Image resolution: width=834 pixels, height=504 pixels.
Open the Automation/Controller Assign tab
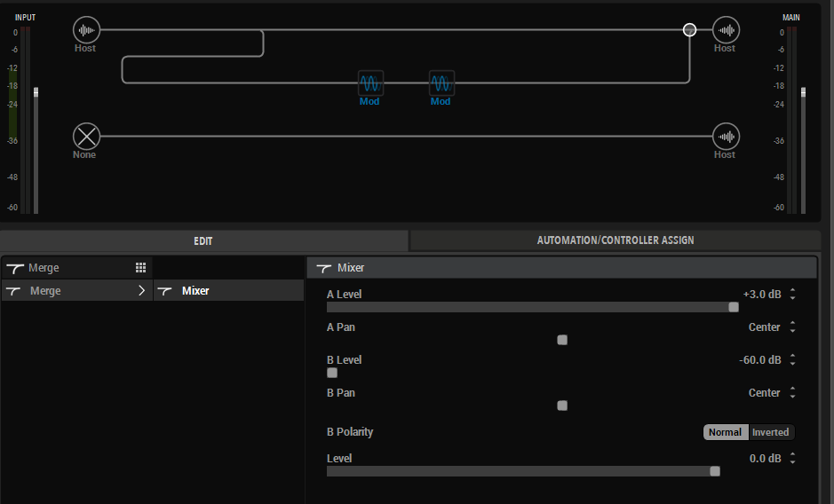[x=615, y=240]
